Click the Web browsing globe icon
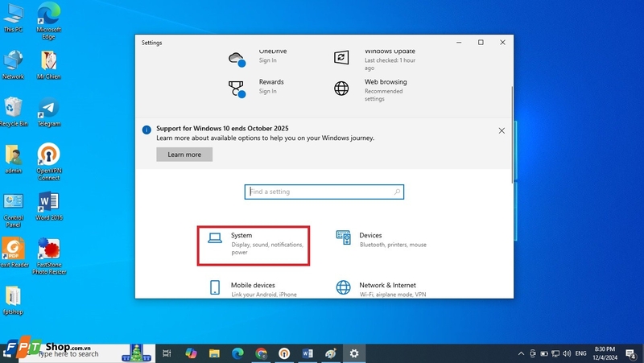This screenshot has height=363, width=644. click(341, 89)
